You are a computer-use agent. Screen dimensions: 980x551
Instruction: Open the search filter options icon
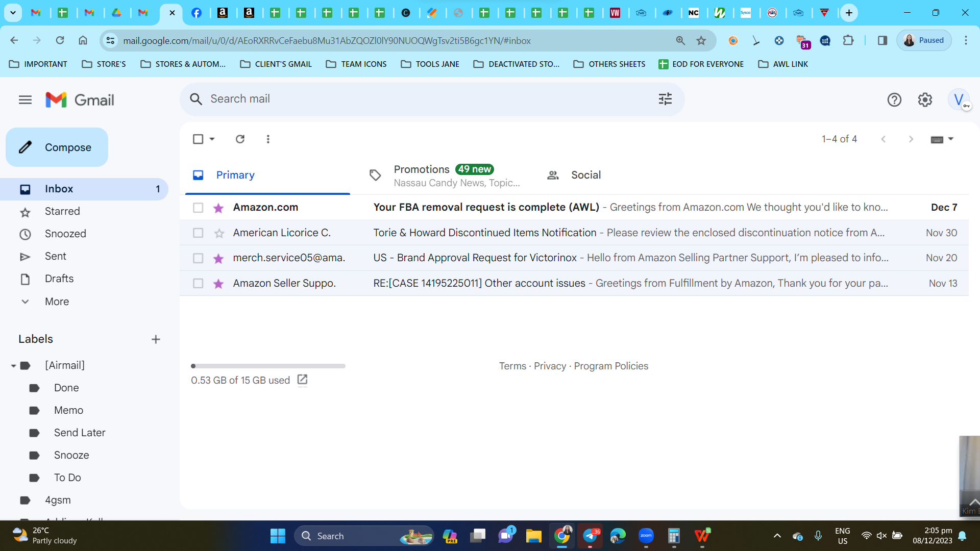tap(665, 99)
